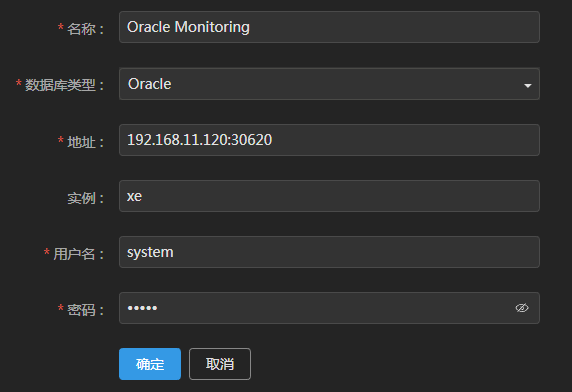
Task: Click the 实例 label
Action: tap(85, 198)
